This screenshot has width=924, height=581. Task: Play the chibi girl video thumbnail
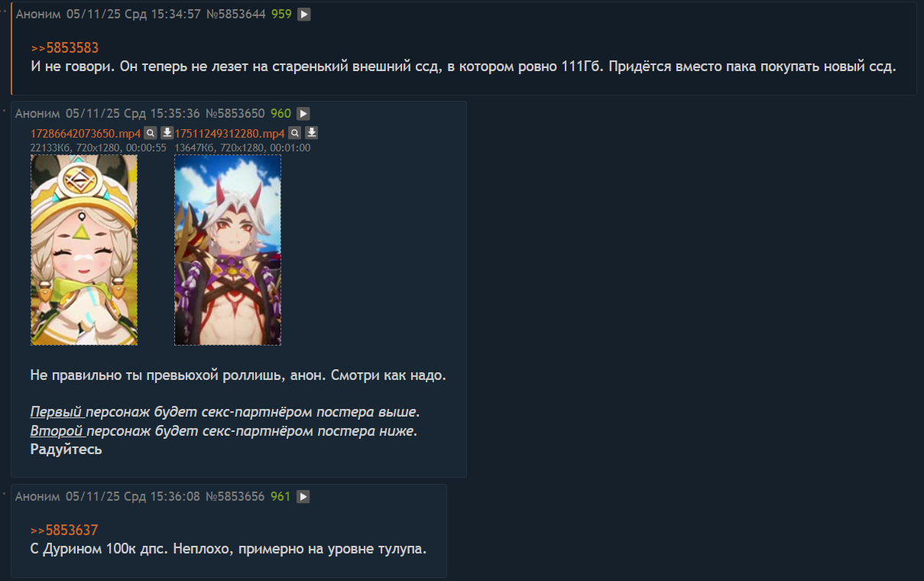[84, 250]
